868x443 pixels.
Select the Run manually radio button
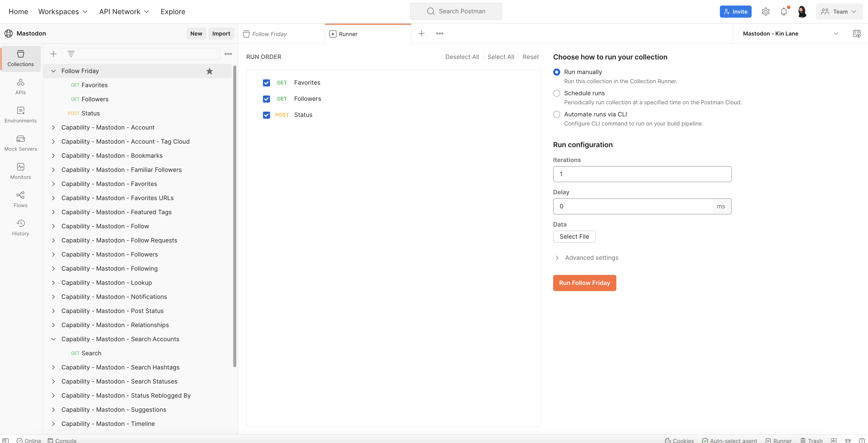pos(557,72)
